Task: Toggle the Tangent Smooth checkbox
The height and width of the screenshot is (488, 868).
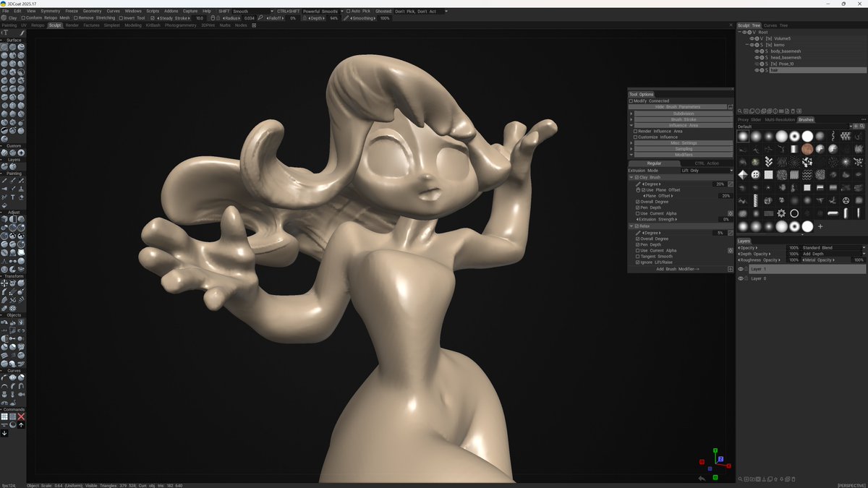Action: [638, 256]
